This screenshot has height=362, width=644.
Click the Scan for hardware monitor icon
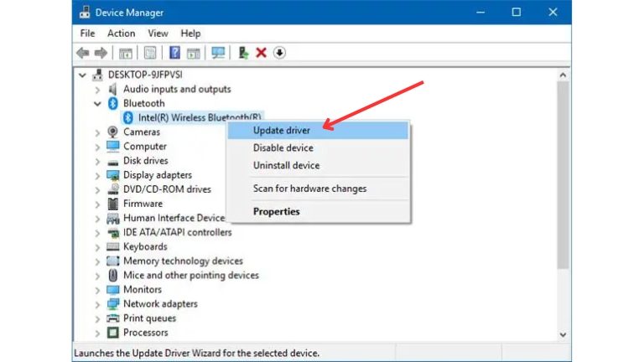(218, 53)
